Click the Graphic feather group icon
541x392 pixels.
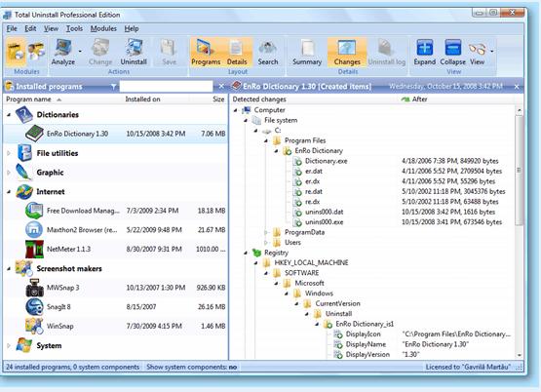coord(24,173)
